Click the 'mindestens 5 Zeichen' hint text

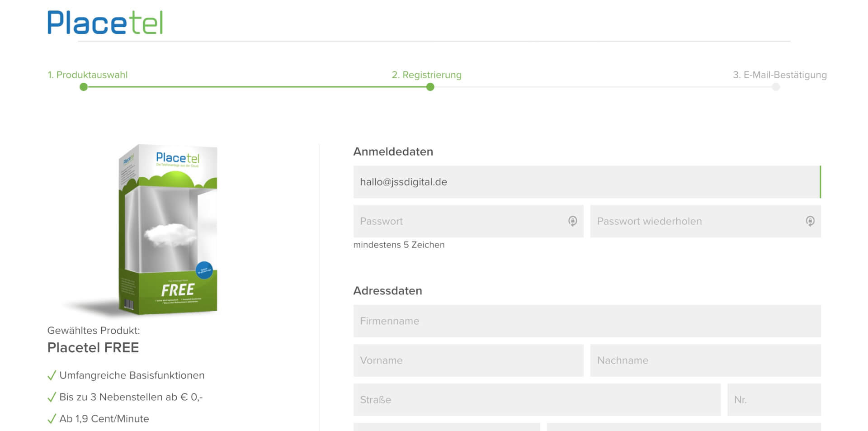[x=399, y=245]
